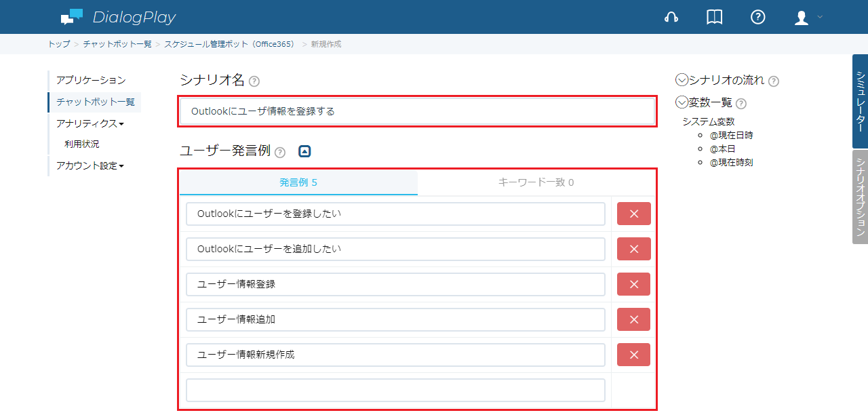Select アプリケーション in the sidebar
Image resolution: width=868 pixels, height=417 pixels.
point(91,80)
